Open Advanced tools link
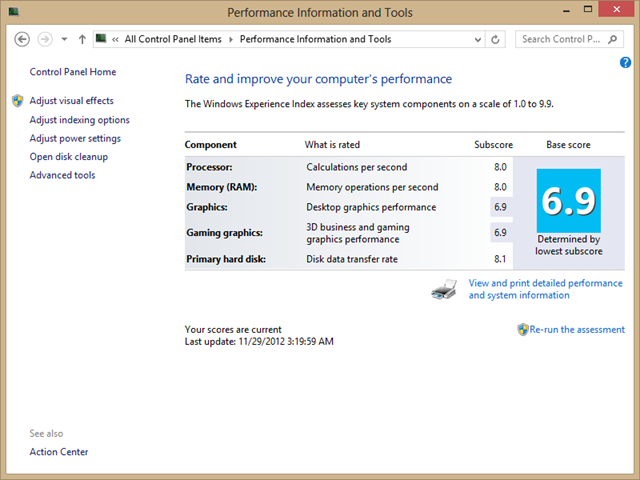The width and height of the screenshot is (640, 480). click(x=62, y=175)
